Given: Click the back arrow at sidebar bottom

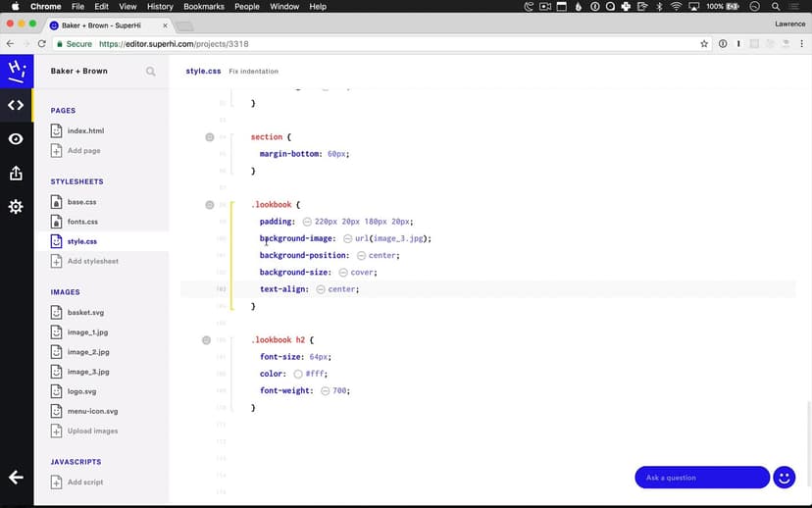Looking at the screenshot, I should 16,478.
